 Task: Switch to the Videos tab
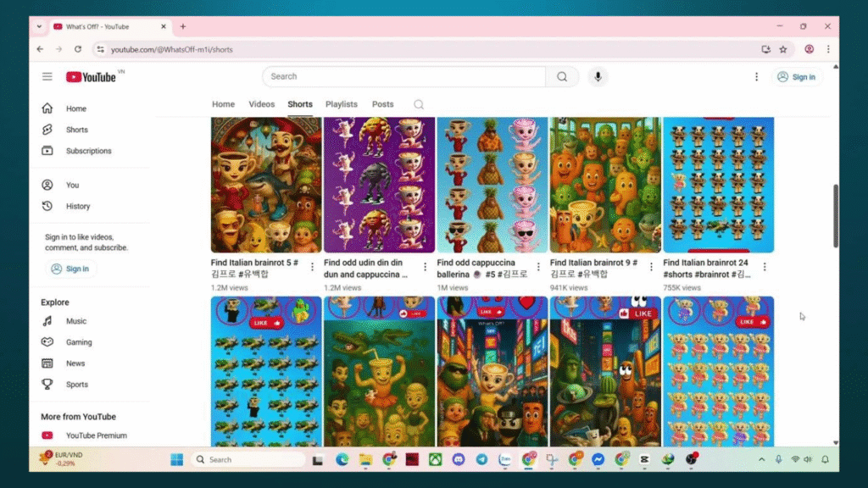(x=261, y=104)
